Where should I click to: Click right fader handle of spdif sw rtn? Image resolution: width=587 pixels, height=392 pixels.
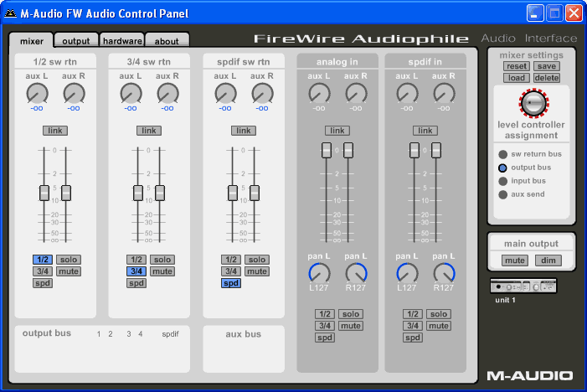tap(255, 193)
